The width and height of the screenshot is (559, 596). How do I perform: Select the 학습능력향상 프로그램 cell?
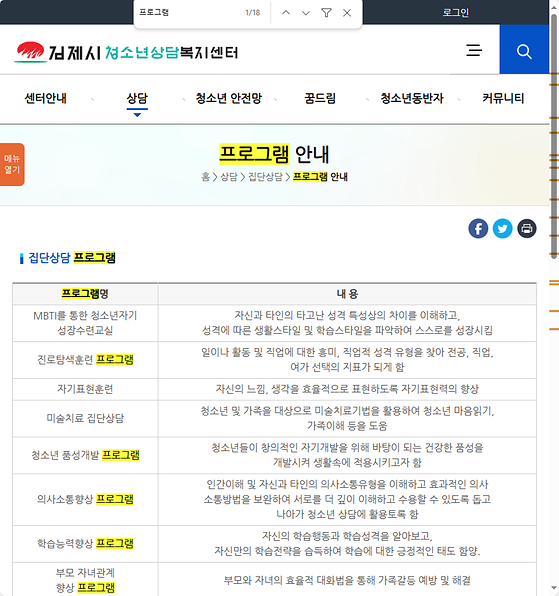click(x=85, y=544)
